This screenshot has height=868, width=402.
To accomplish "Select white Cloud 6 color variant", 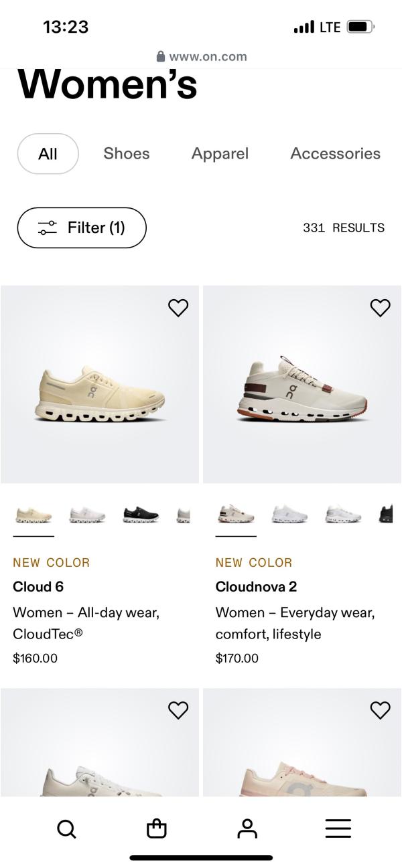I will click(87, 515).
